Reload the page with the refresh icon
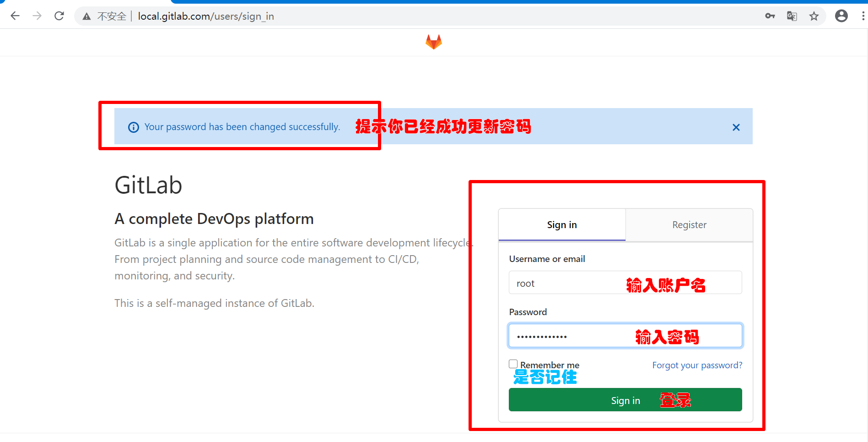 [59, 16]
